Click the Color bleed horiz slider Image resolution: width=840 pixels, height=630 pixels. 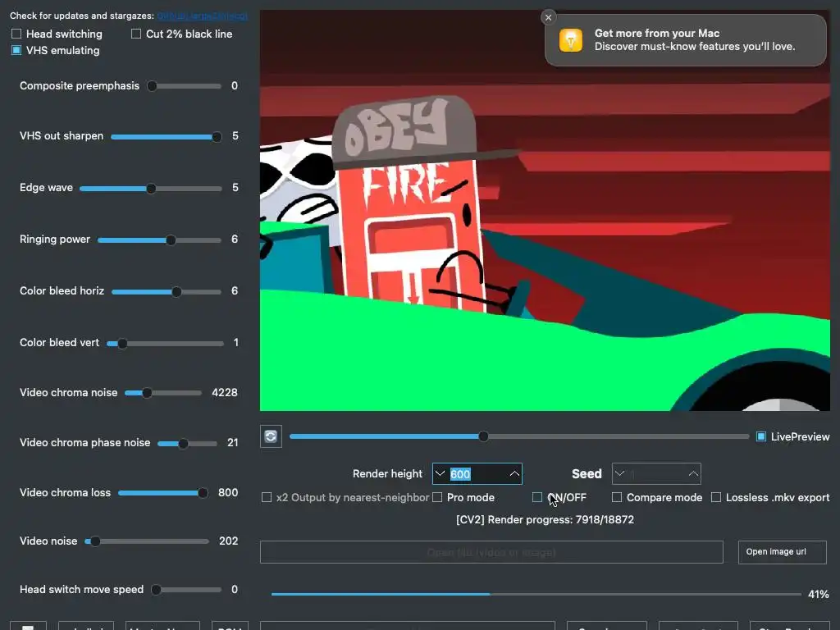167,292
